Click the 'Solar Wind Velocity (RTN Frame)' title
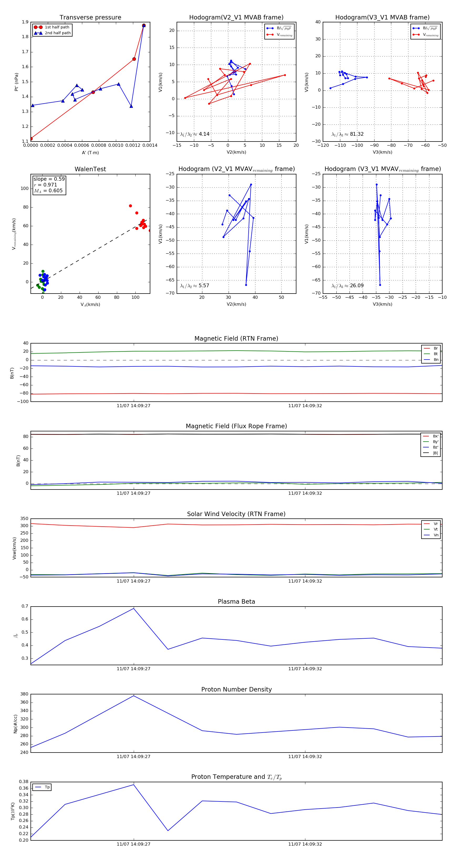Screen dimensions: 473x868 pos(236,514)
